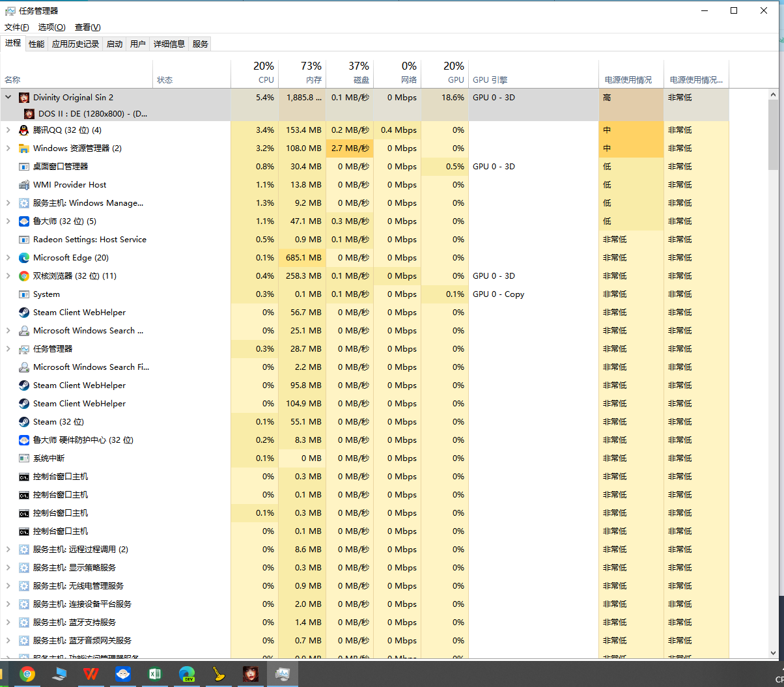
Task: Expand the 腾讯QQ (32 位) process group
Action: (8, 130)
